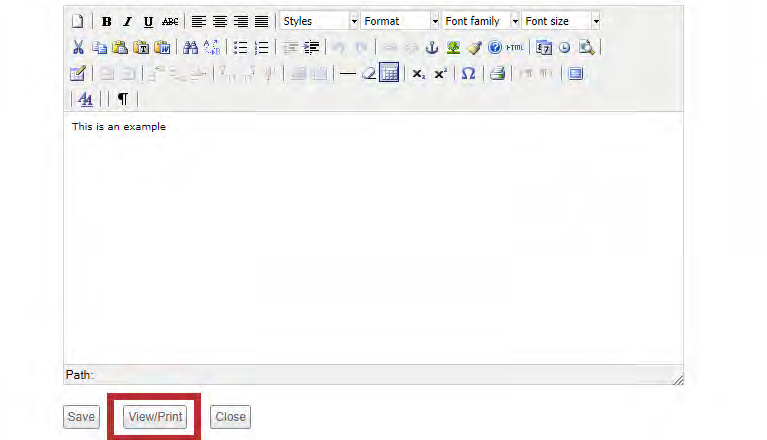The height and width of the screenshot is (440, 767).
Task: Toggle bold formatting
Action: pyautogui.click(x=107, y=21)
